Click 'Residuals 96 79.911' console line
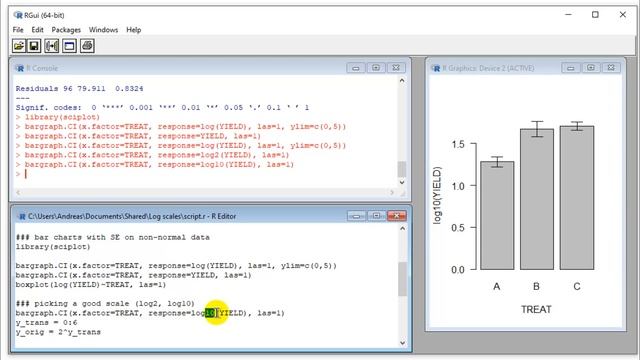 click(x=79, y=89)
